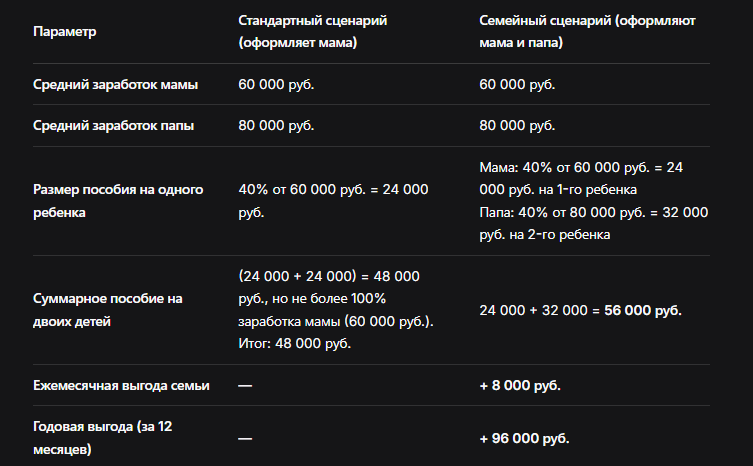Image resolution: width=753 pixels, height=466 pixels.
Task: Click the 'Итог: 48 000 руб.' line
Action: [294, 343]
